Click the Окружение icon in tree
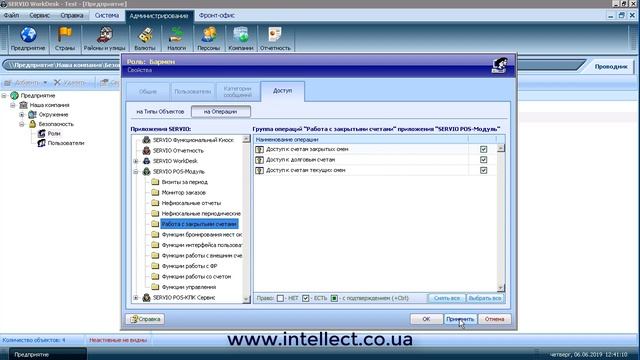This screenshot has width=640, height=360. tap(33, 115)
